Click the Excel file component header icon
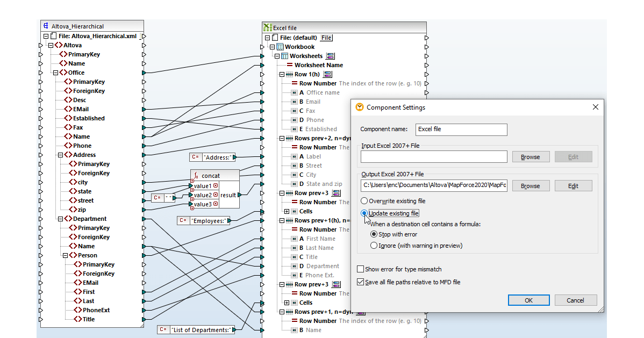 pos(267,27)
